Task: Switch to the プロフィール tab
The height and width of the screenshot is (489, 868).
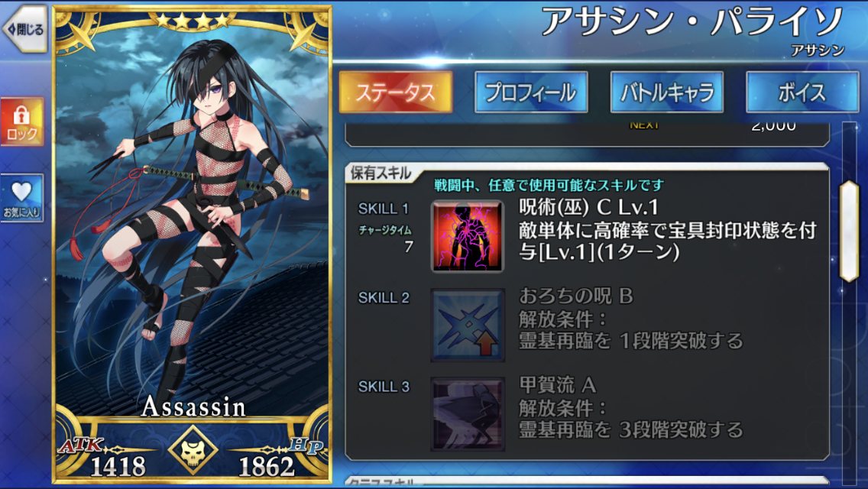Action: click(531, 92)
